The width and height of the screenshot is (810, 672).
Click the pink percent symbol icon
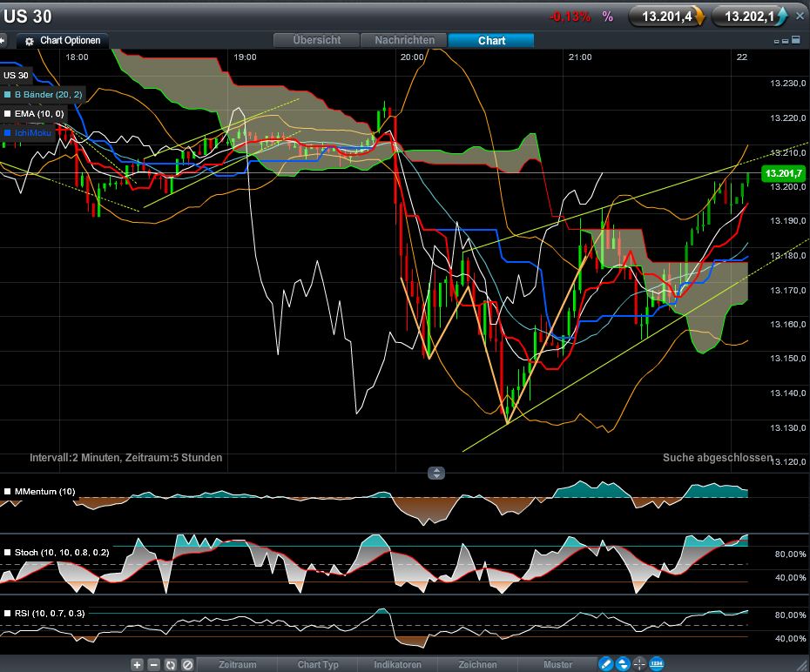click(x=608, y=17)
